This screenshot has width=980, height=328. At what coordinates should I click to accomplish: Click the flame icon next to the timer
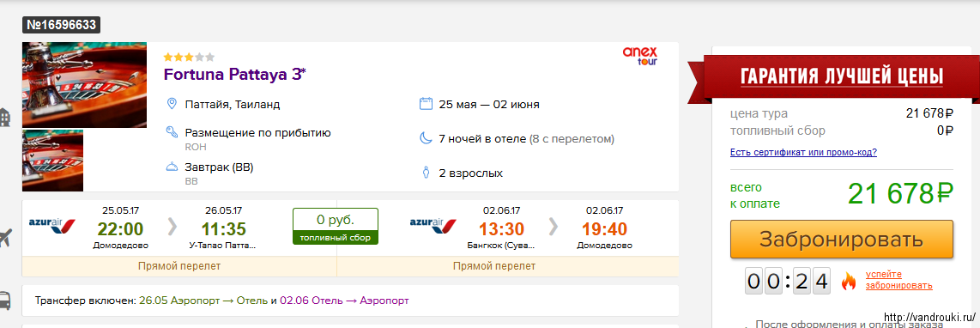click(x=848, y=281)
